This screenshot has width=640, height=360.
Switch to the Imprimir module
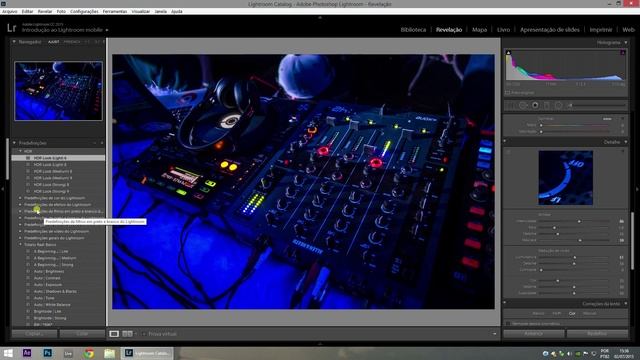[x=600, y=30]
